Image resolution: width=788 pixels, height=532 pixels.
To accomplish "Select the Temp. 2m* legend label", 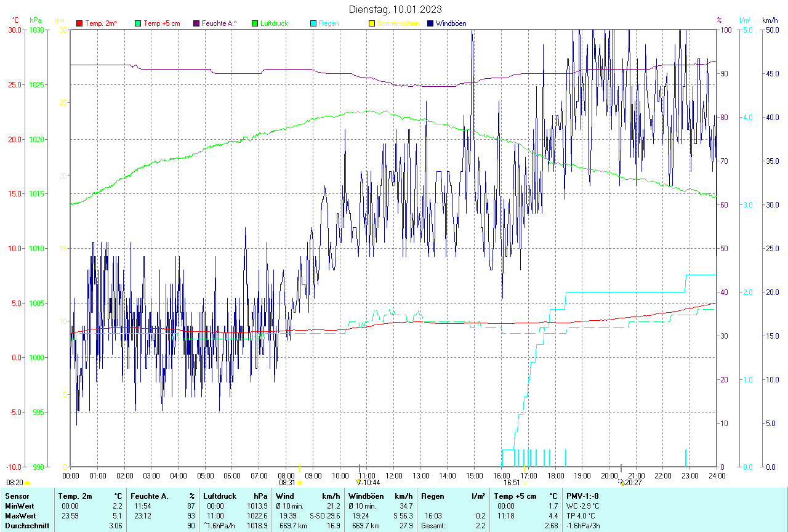I will [101, 23].
